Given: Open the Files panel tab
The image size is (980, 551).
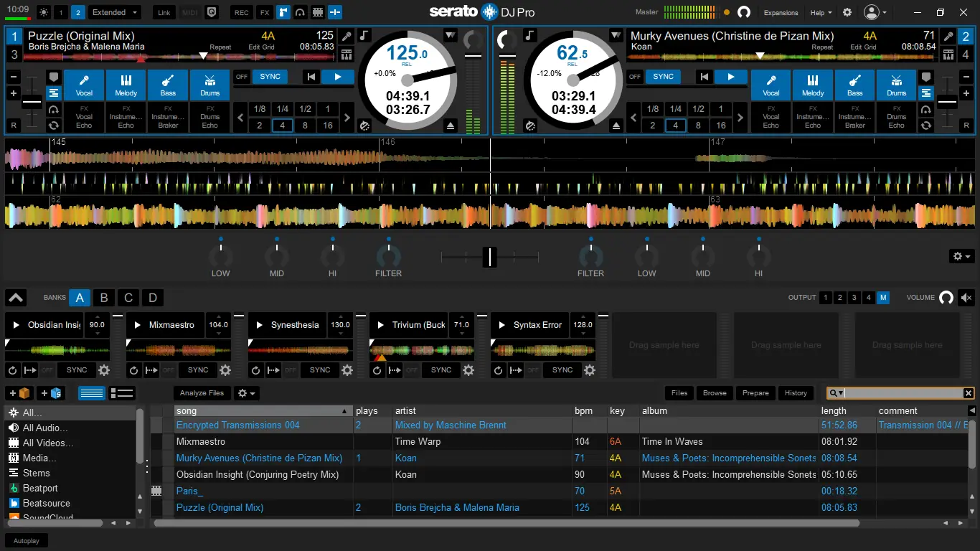Looking at the screenshot, I should pos(679,393).
